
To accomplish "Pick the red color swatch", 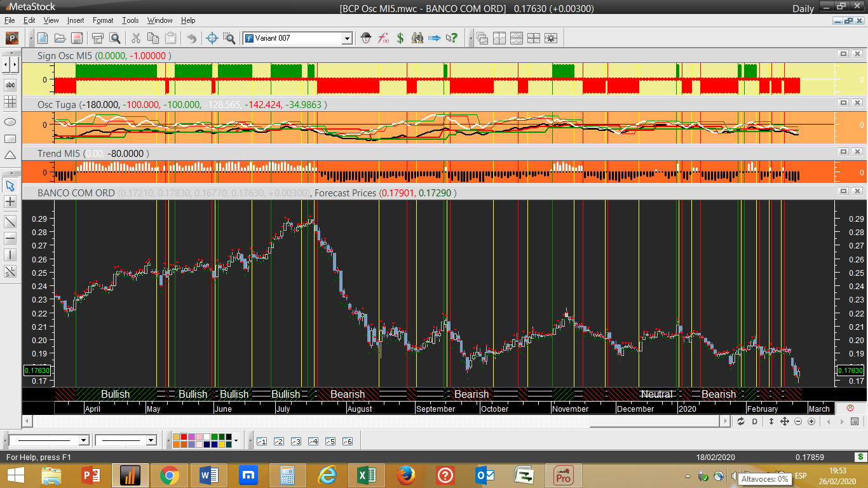I will [184, 437].
